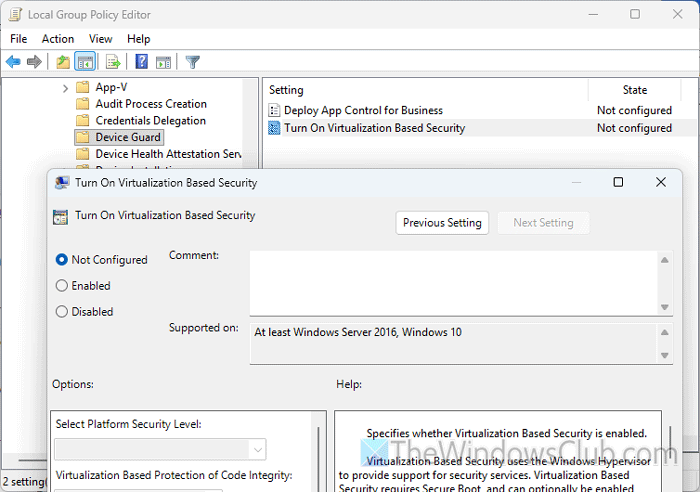Click the Device Guard folder icon
The width and height of the screenshot is (700, 492).
pos(83,137)
